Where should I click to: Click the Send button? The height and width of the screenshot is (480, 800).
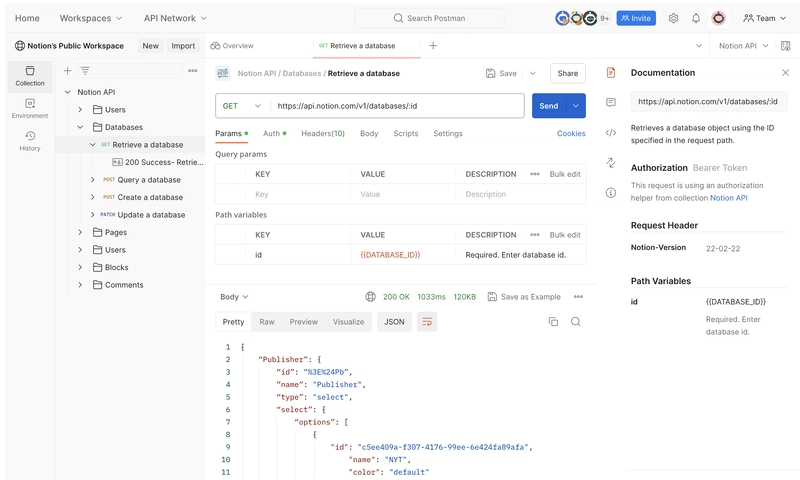tap(549, 106)
